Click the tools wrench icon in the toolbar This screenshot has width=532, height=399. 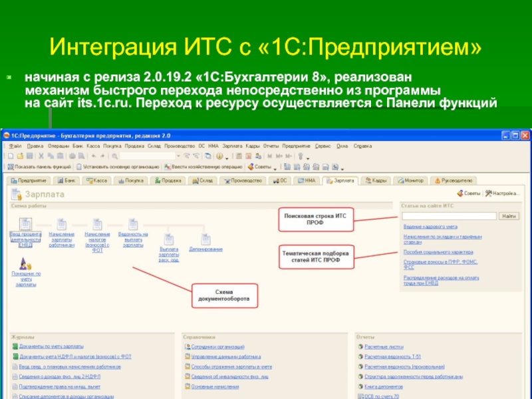click(x=301, y=156)
